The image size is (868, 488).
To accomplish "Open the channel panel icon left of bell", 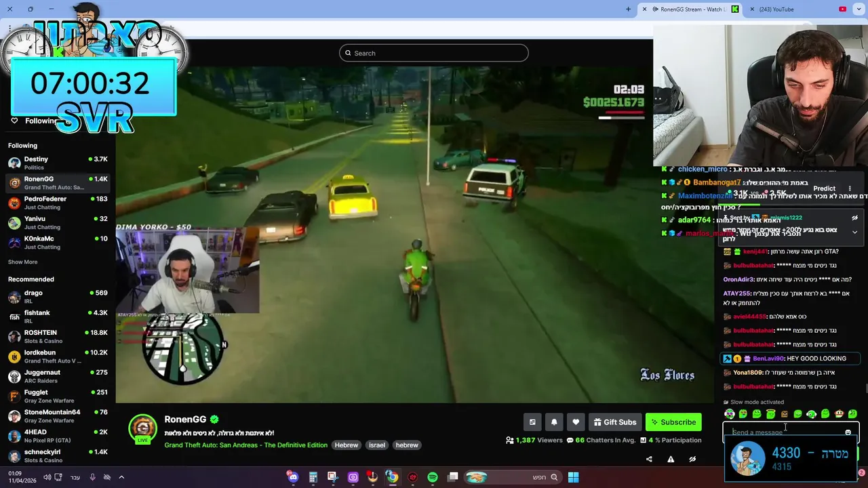I will coord(532,422).
